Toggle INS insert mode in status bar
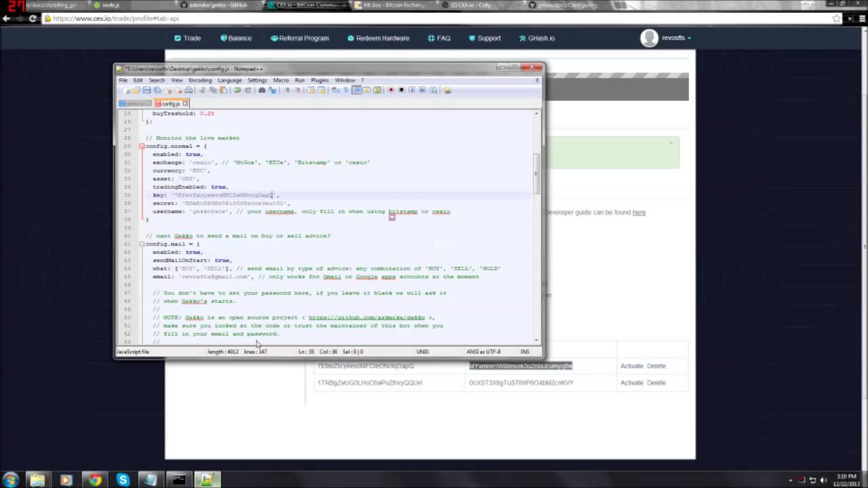The width and height of the screenshot is (868, 488). point(525,352)
